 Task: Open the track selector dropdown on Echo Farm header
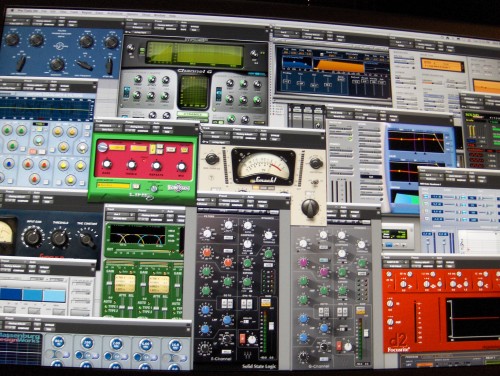[109, 126]
